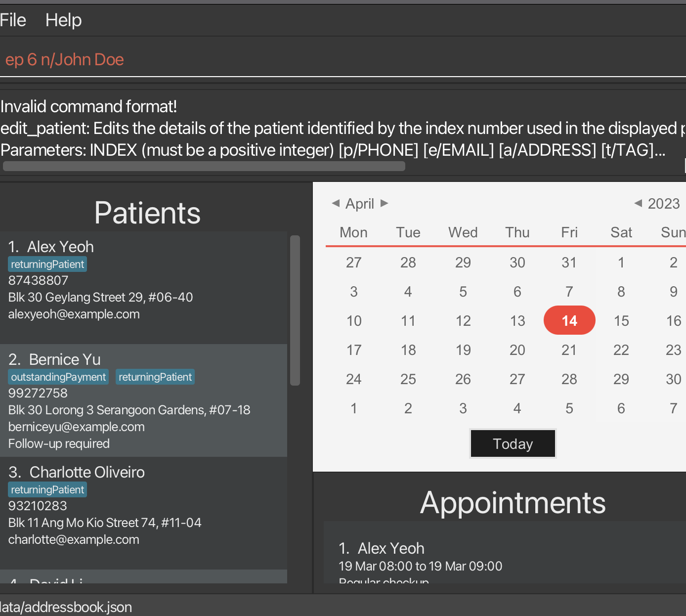Click the Mon column header

(354, 232)
